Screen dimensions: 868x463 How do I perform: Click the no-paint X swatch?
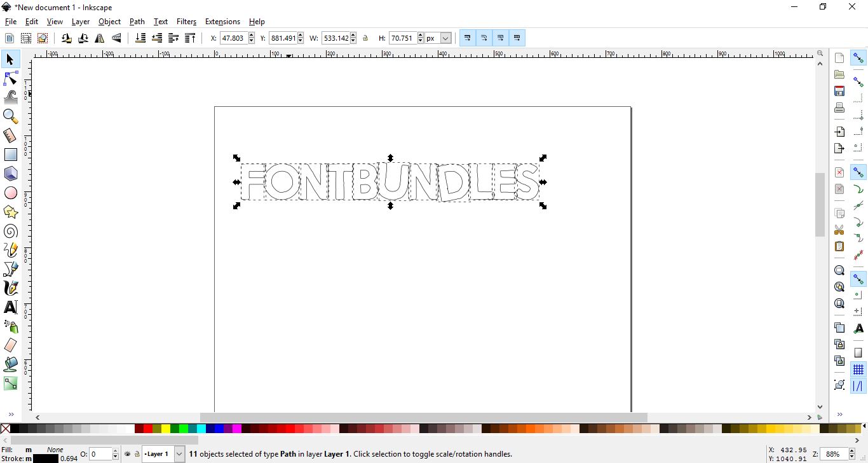(x=6, y=429)
